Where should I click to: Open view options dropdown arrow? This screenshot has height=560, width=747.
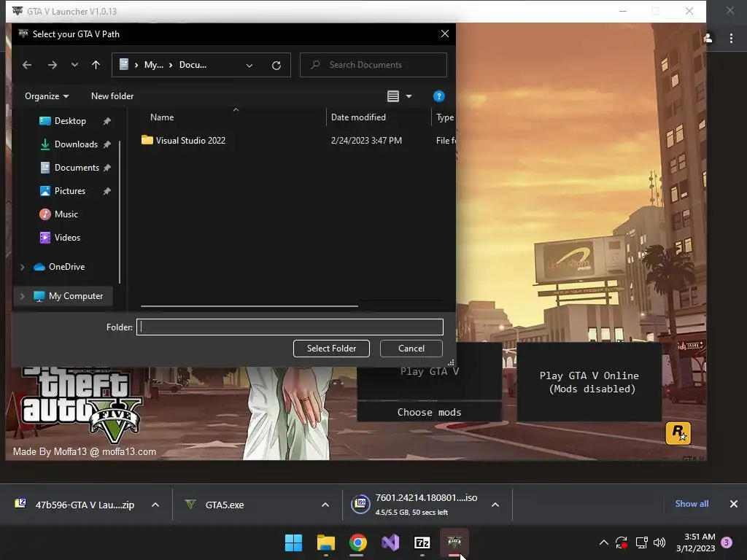[409, 96]
